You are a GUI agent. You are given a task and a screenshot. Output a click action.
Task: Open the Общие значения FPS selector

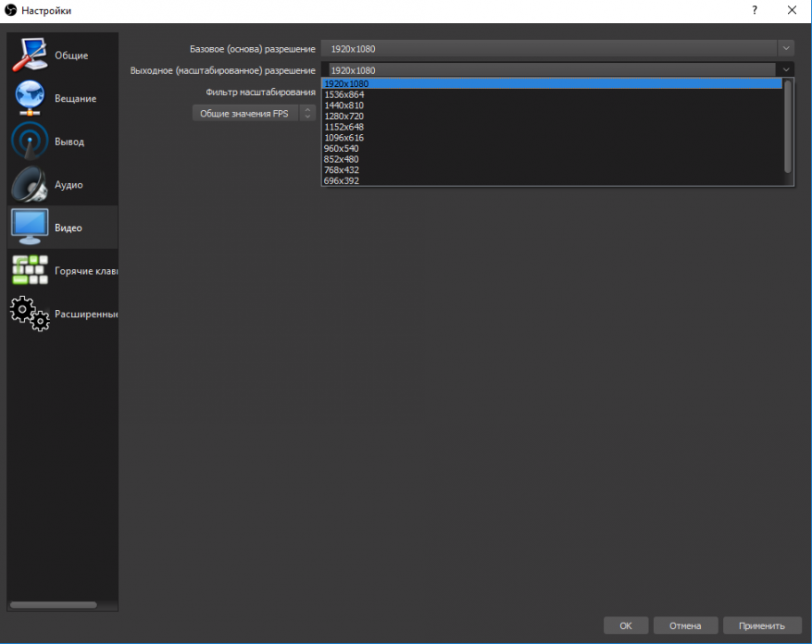coord(245,113)
